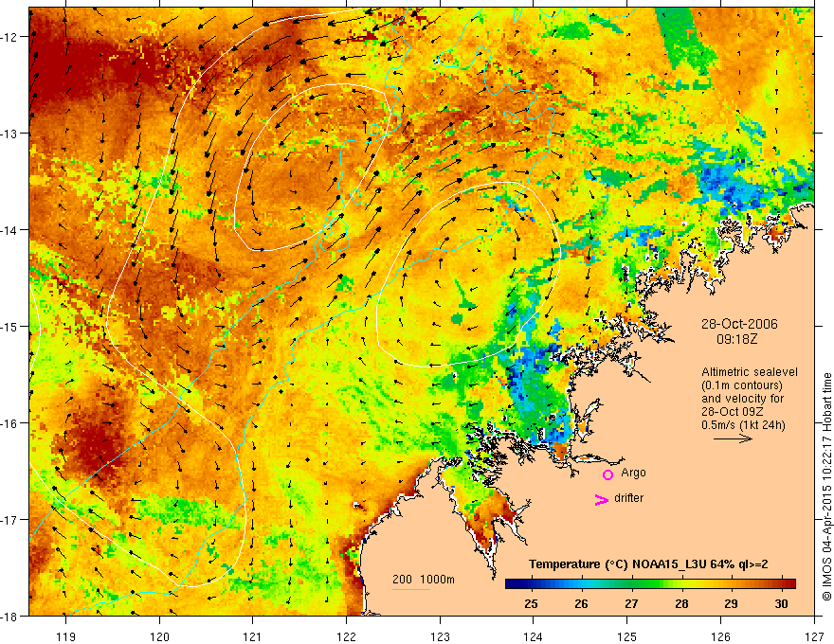Click the "and velocity for" text line

[x=742, y=399]
